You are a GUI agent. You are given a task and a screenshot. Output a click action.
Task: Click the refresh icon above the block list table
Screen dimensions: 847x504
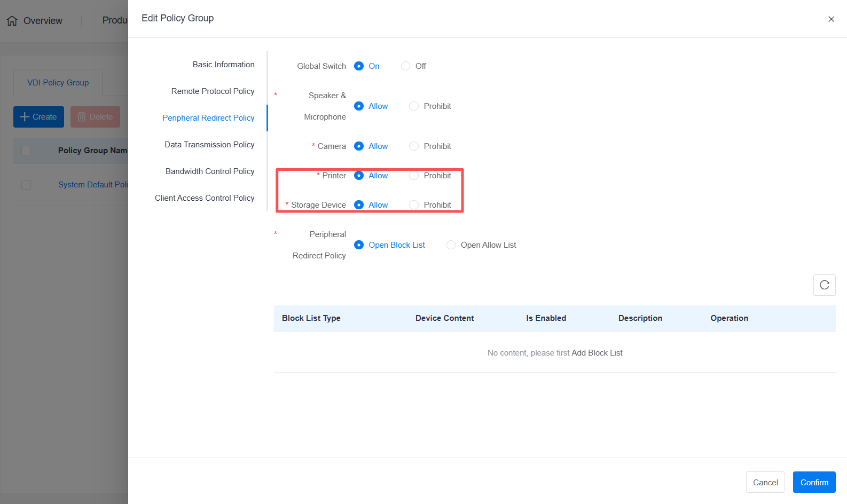pyautogui.click(x=824, y=285)
